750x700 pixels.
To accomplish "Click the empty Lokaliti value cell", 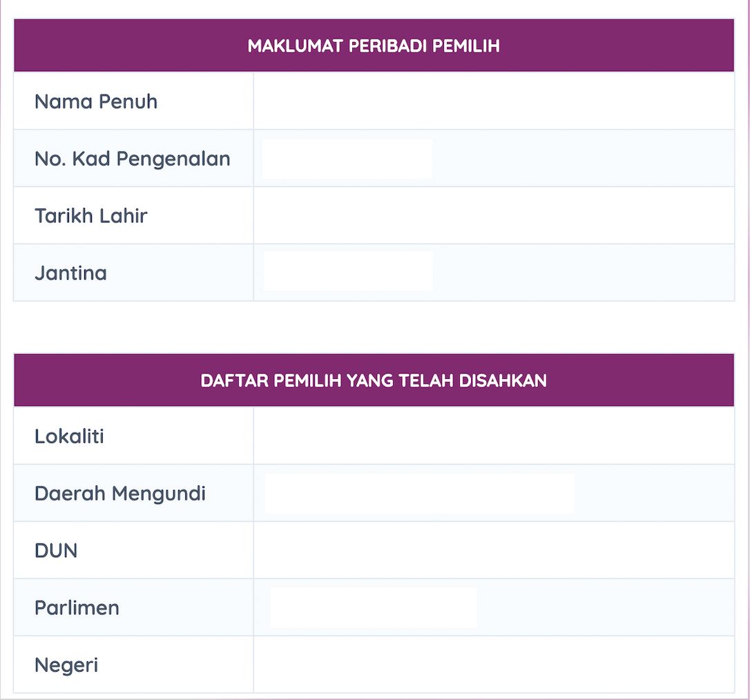I will (493, 436).
